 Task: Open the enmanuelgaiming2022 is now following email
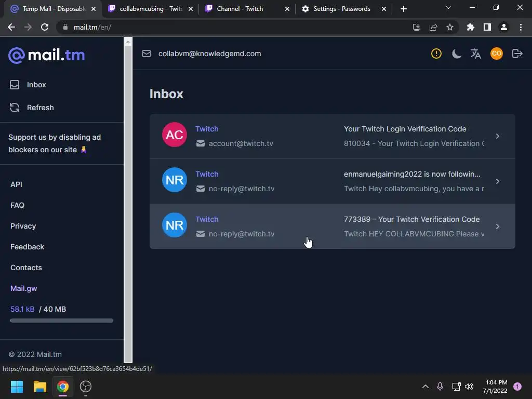pos(332,181)
